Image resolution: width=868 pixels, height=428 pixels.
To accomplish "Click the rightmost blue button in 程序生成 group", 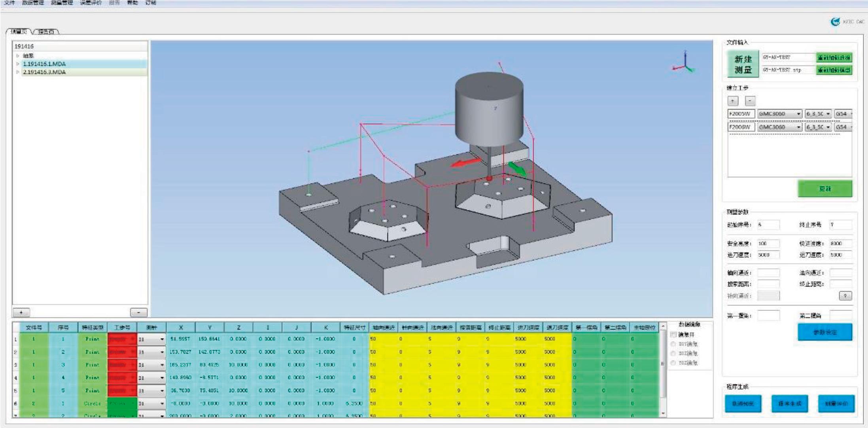I will click(x=836, y=404).
